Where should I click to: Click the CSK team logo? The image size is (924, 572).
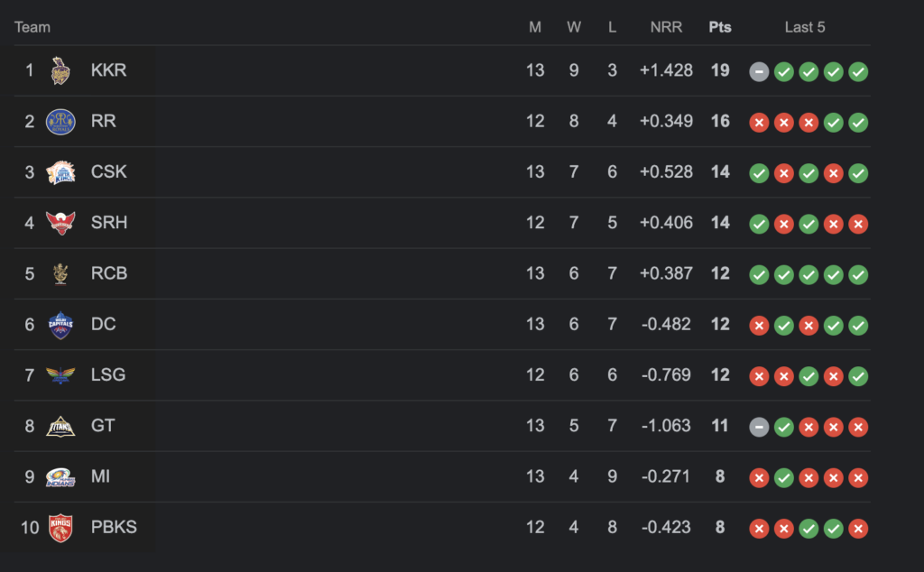coord(60,171)
